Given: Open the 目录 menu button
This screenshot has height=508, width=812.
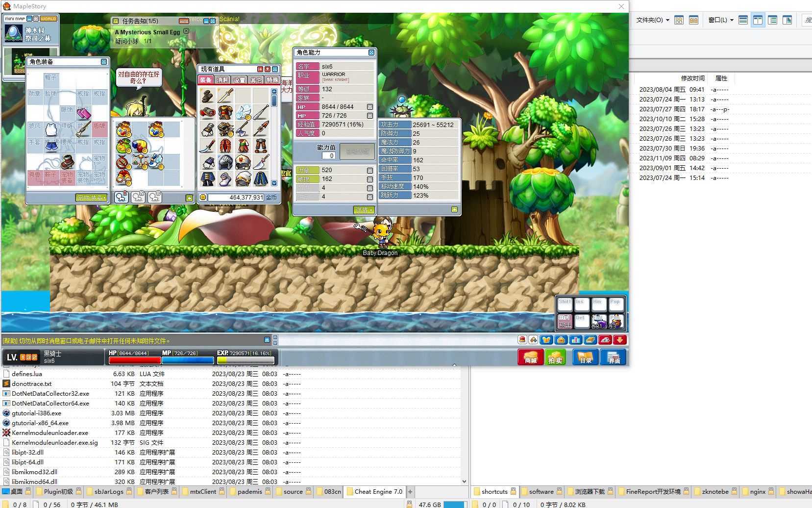Looking at the screenshot, I should tap(586, 357).
